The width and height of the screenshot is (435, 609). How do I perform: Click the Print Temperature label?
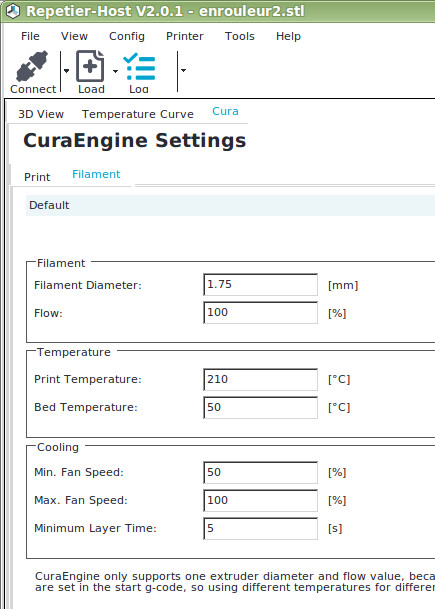[x=88, y=379]
